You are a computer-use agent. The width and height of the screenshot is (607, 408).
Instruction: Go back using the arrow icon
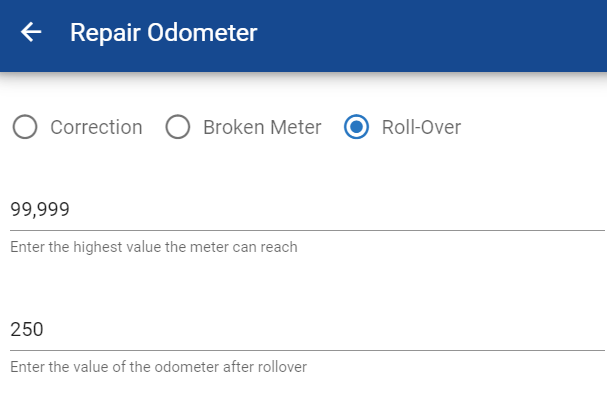click(x=31, y=33)
